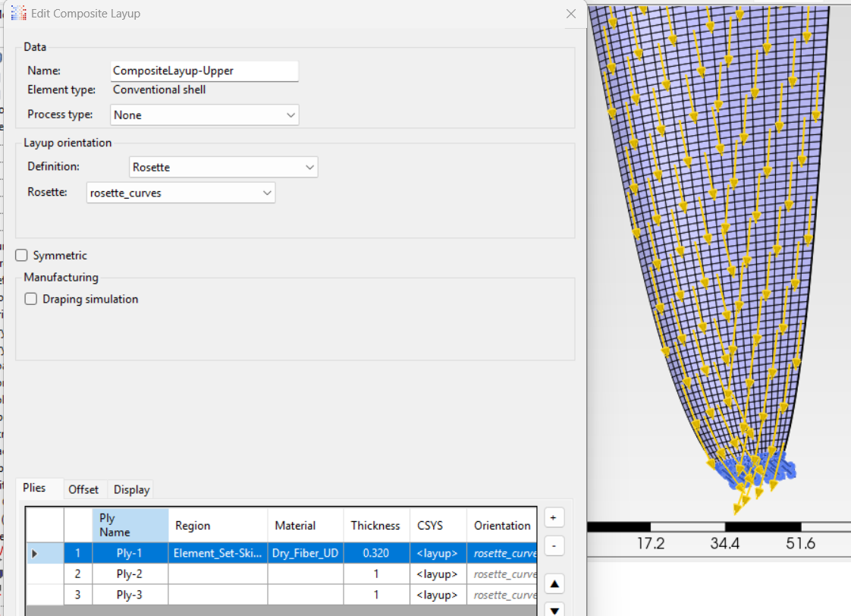This screenshot has width=851, height=616.
Task: Select the Ply-1 name cell
Action: (130, 554)
